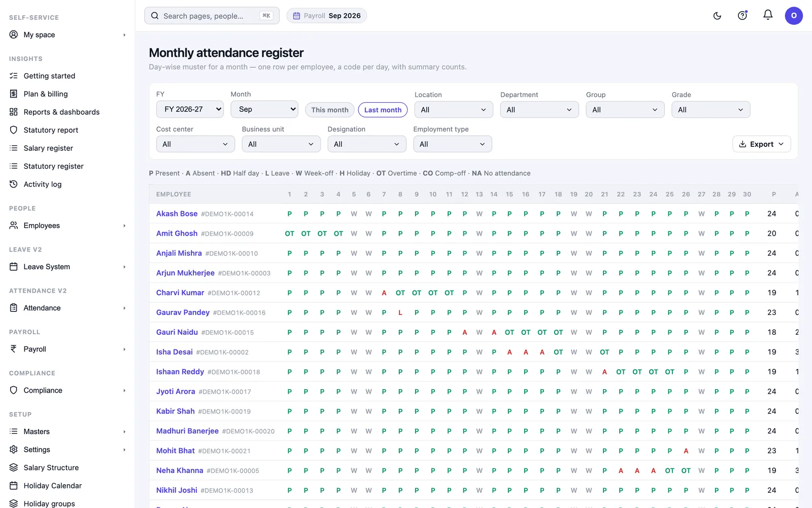Open notifications bell

point(768,15)
